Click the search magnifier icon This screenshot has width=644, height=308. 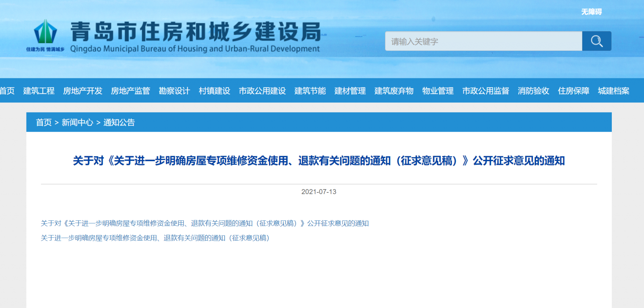[x=597, y=41]
